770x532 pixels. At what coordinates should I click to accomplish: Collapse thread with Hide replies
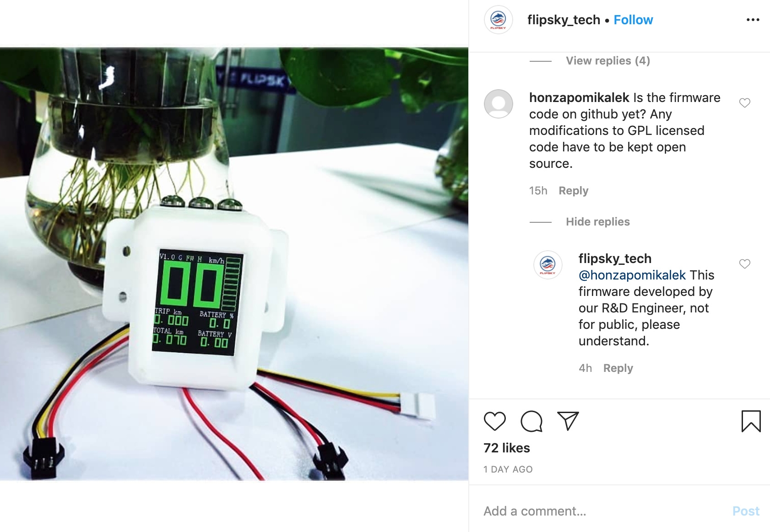pyautogui.click(x=598, y=221)
